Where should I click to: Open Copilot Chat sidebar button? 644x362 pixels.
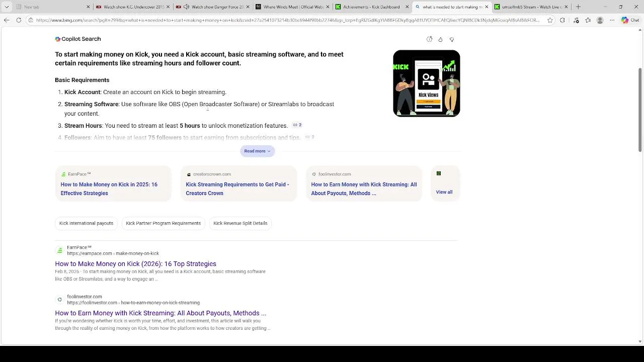pyautogui.click(x=630, y=20)
